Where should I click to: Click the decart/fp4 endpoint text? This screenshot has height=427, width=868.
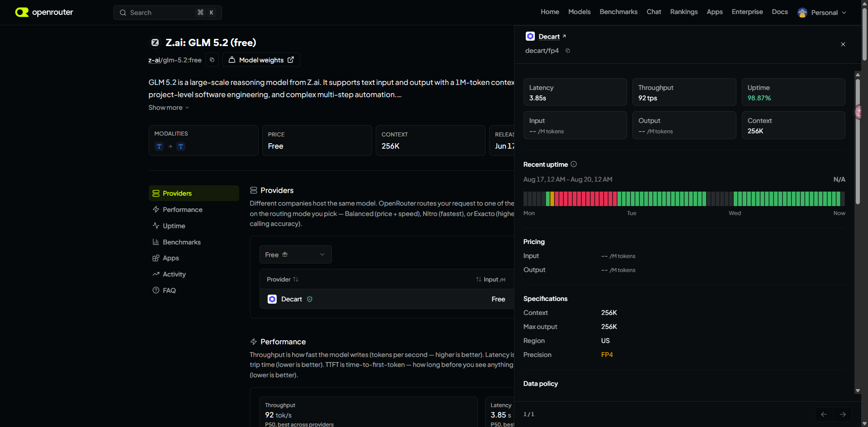[x=542, y=51]
